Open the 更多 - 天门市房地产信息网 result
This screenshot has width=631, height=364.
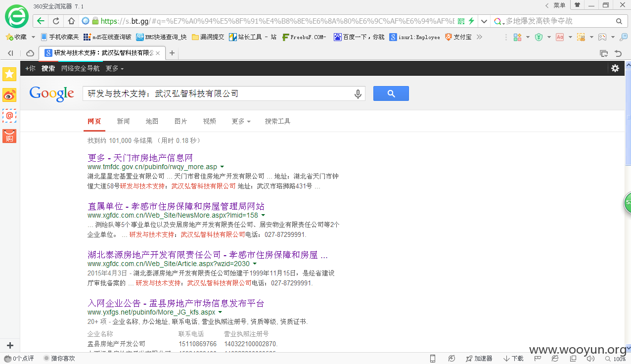click(x=140, y=158)
